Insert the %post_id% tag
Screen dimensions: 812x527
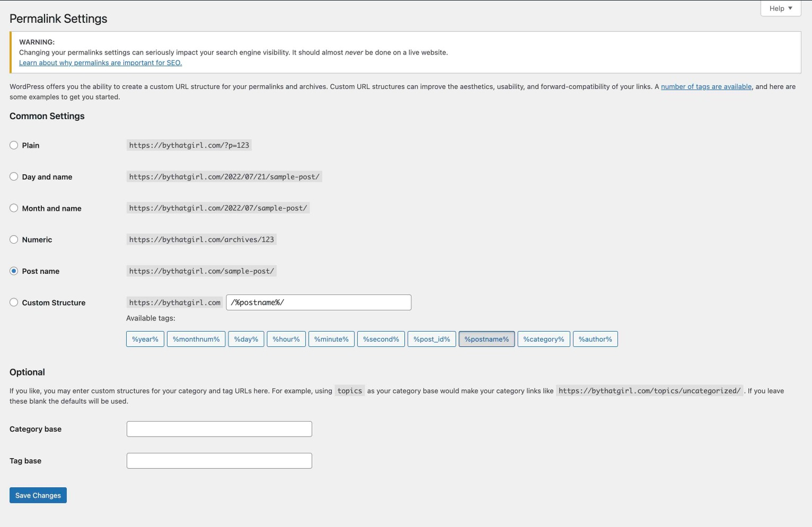coord(431,339)
